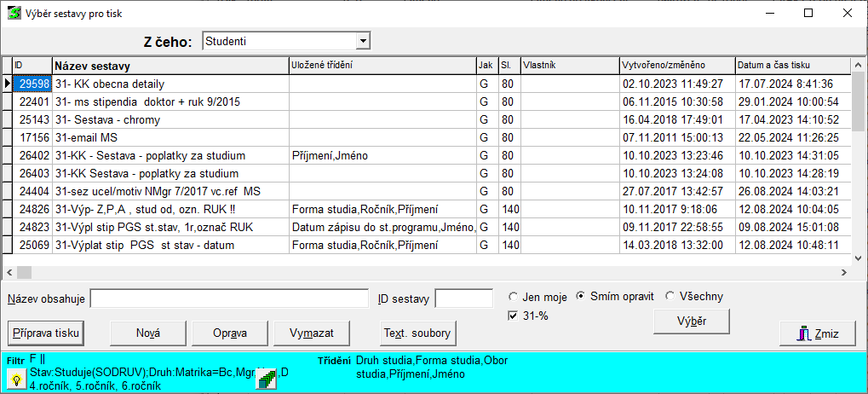Click the row indicator arrow beside ID 29598
The width and height of the screenshot is (868, 394).
click(8, 84)
